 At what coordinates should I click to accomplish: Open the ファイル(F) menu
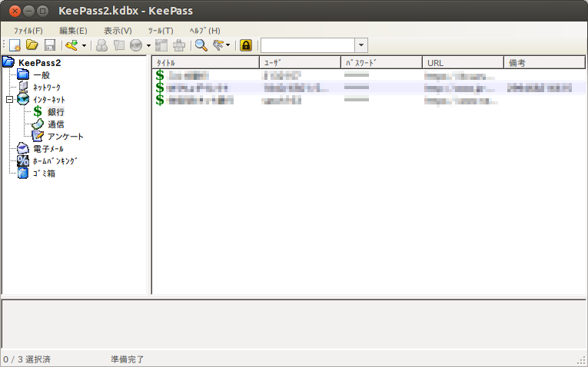28,31
